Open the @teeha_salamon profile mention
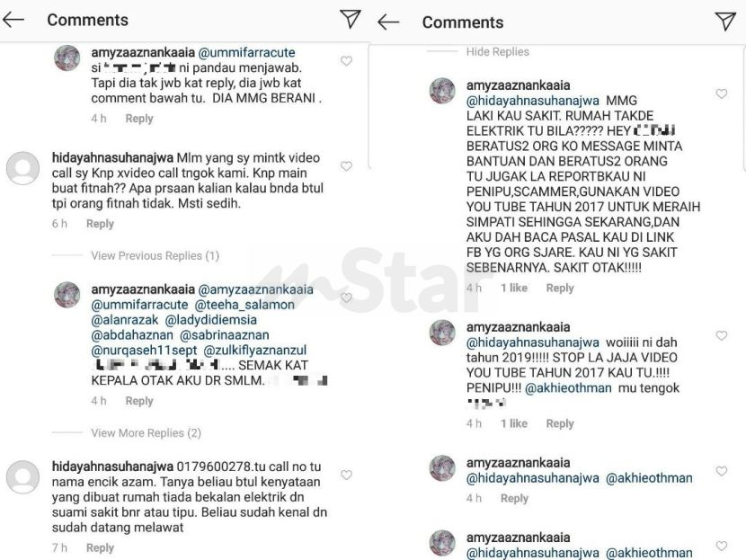The image size is (746, 560). [x=244, y=305]
